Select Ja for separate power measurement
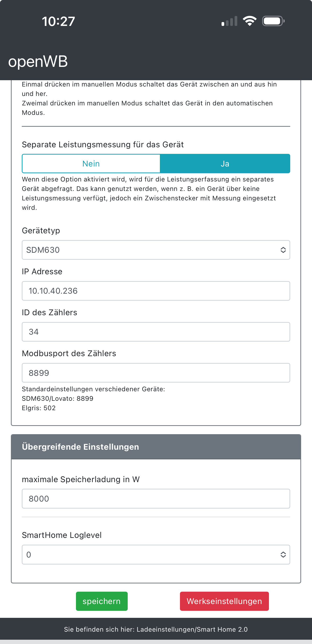 (x=225, y=164)
